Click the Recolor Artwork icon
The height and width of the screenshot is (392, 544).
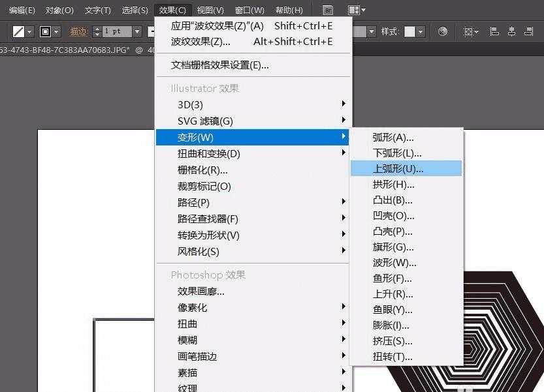coord(444,31)
